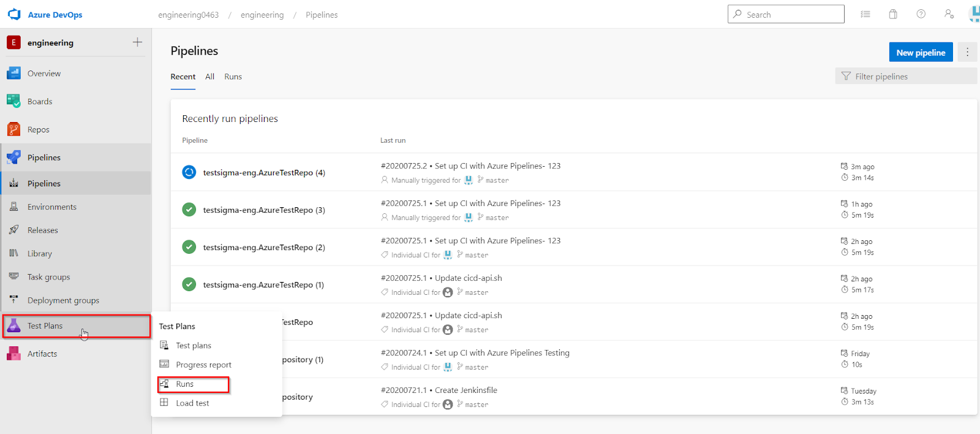
Task: Open testsigma-eng.AzureTestRepo (4) pipeline
Action: coord(264,173)
